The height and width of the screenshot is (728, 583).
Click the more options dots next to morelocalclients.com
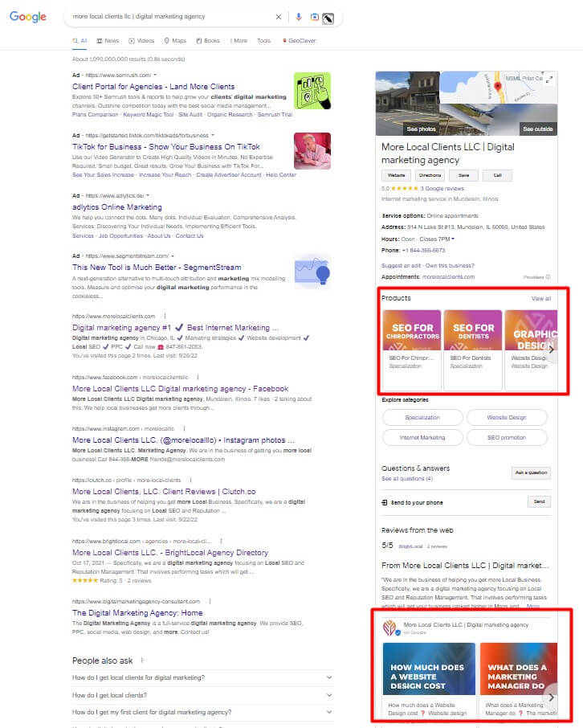[x=165, y=316]
